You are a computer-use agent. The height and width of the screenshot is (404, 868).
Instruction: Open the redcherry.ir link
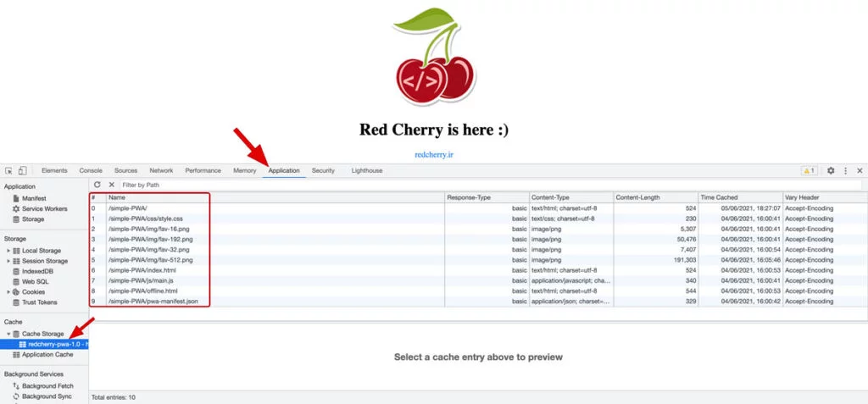pyautogui.click(x=434, y=155)
